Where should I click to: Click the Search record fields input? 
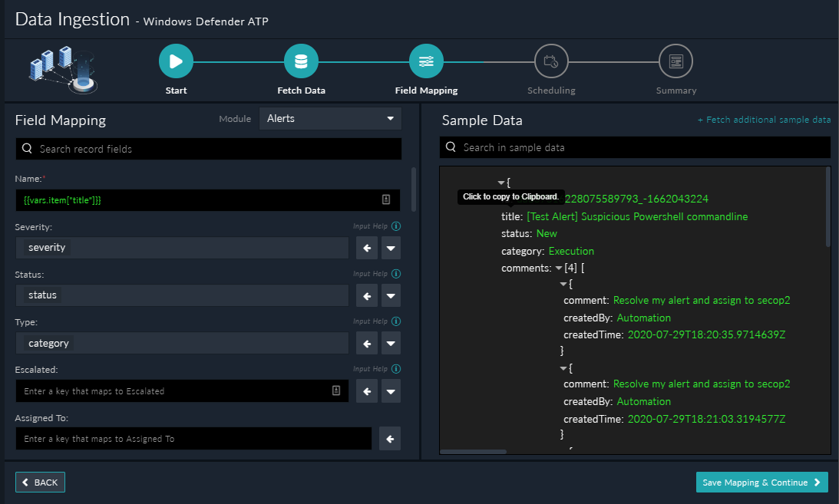(x=209, y=149)
